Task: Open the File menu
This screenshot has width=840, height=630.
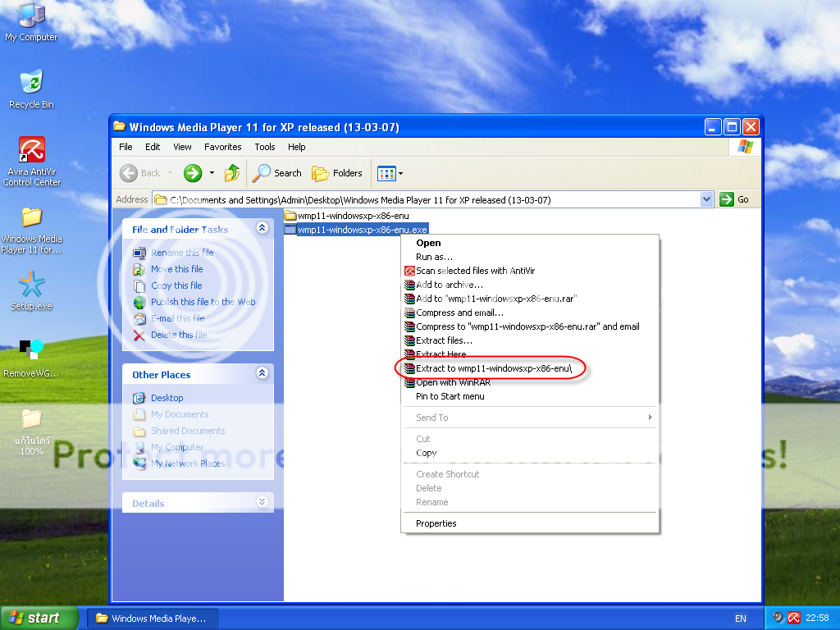Action: [126, 147]
